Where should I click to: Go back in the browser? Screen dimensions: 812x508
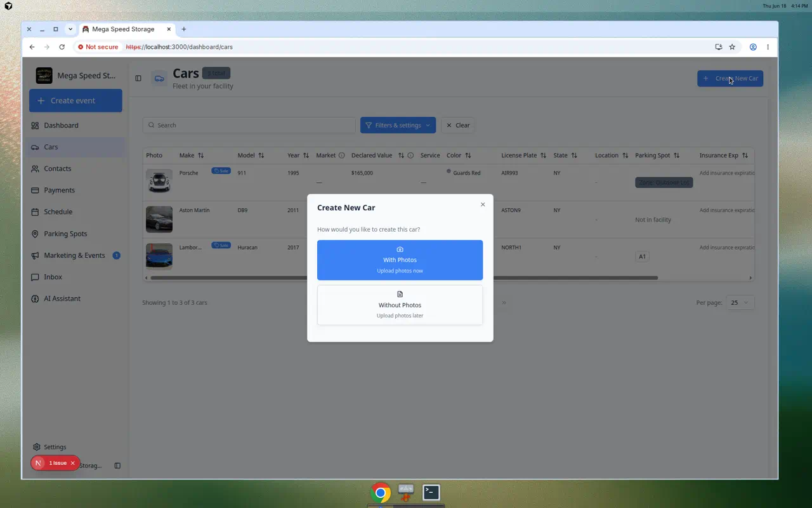pos(32,47)
